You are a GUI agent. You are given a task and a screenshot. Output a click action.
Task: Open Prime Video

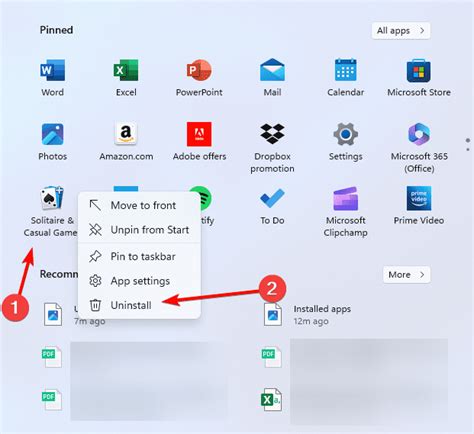(419, 205)
